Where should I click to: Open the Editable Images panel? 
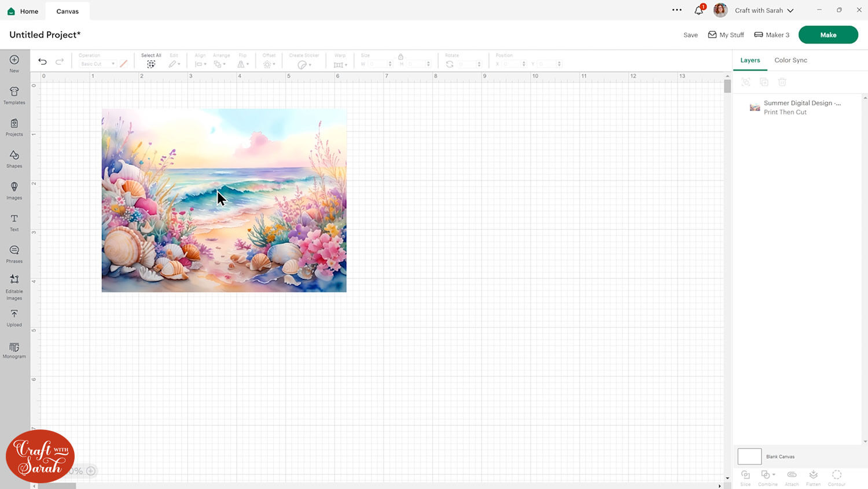(x=14, y=286)
